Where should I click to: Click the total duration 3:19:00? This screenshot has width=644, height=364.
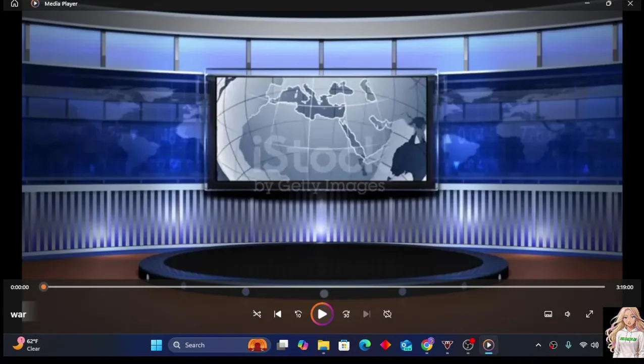coord(624,287)
